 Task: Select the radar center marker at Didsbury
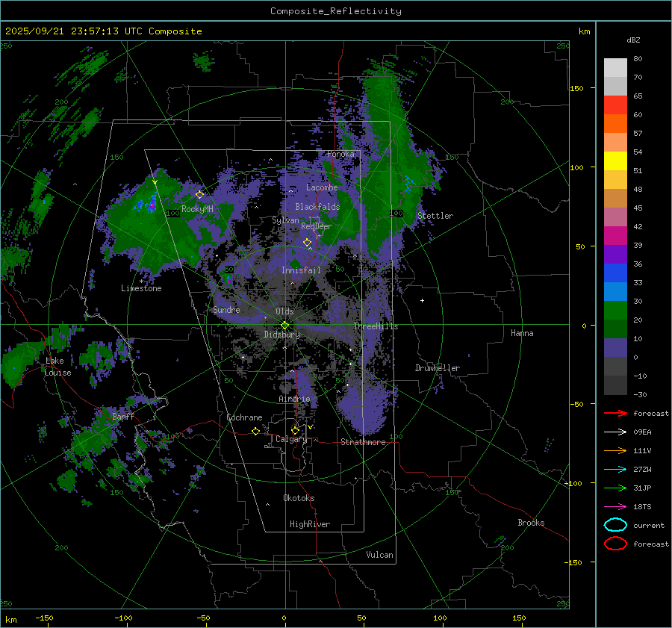284,325
